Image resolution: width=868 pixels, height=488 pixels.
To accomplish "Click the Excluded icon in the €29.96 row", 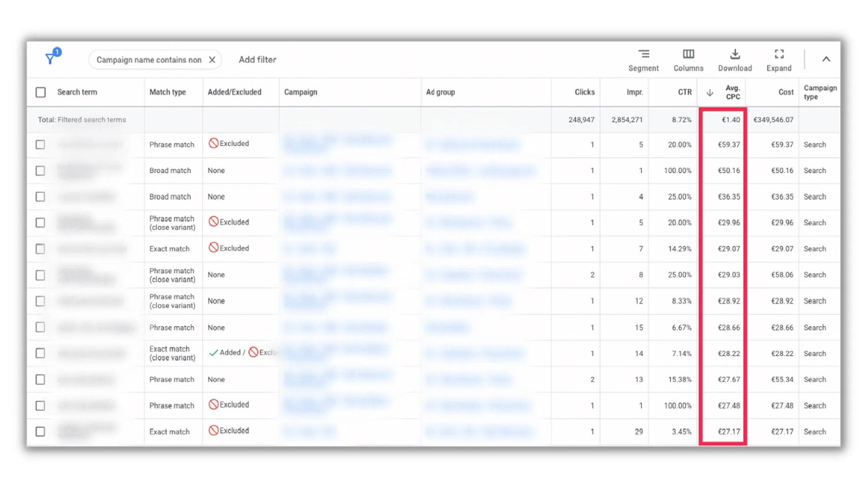I will (213, 222).
